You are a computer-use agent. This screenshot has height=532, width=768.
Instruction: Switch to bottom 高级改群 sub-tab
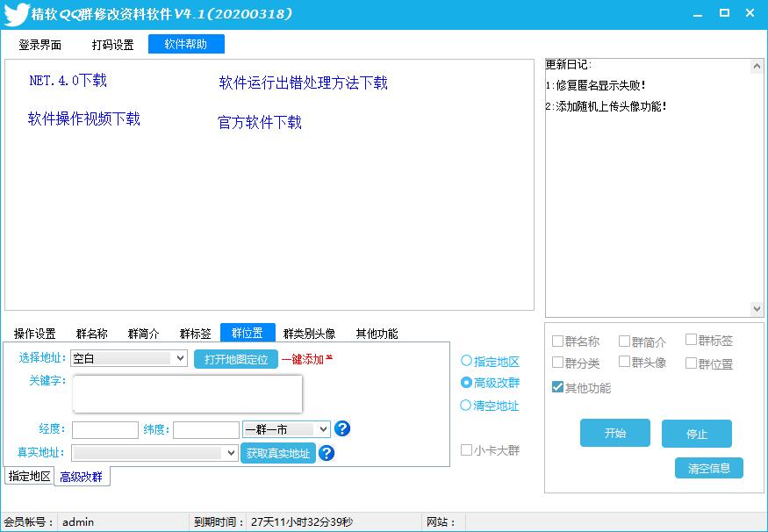82,477
